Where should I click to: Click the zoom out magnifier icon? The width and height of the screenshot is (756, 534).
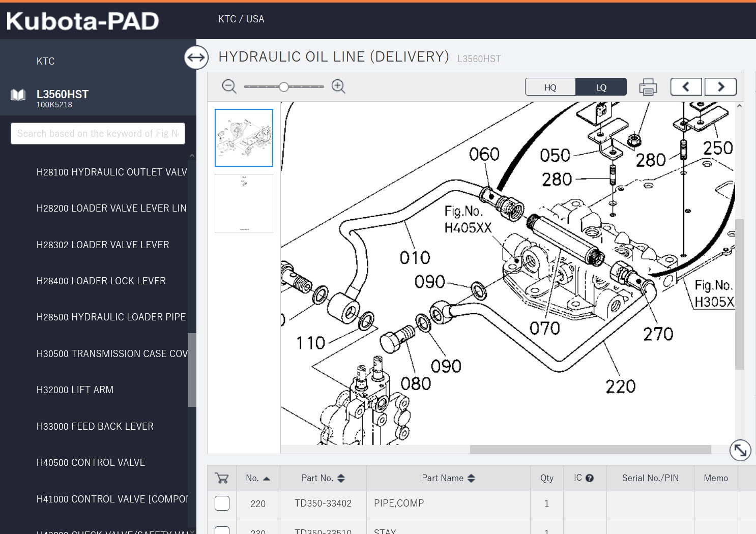click(x=229, y=86)
